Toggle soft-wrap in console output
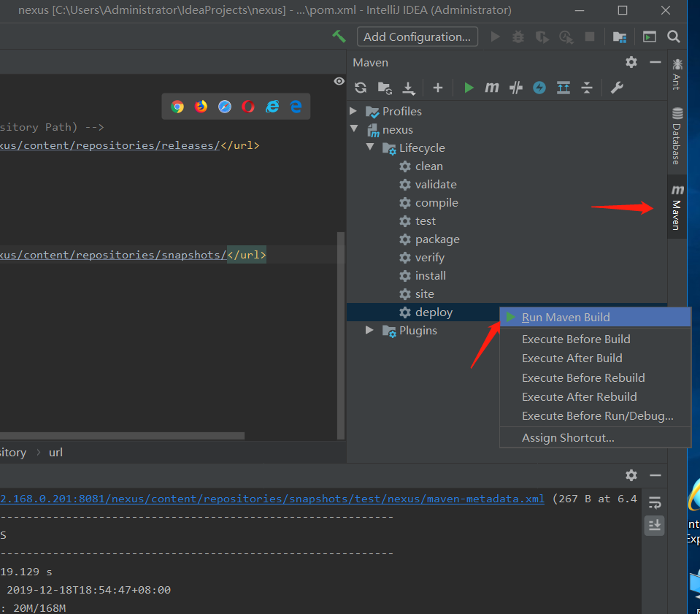 [655, 503]
